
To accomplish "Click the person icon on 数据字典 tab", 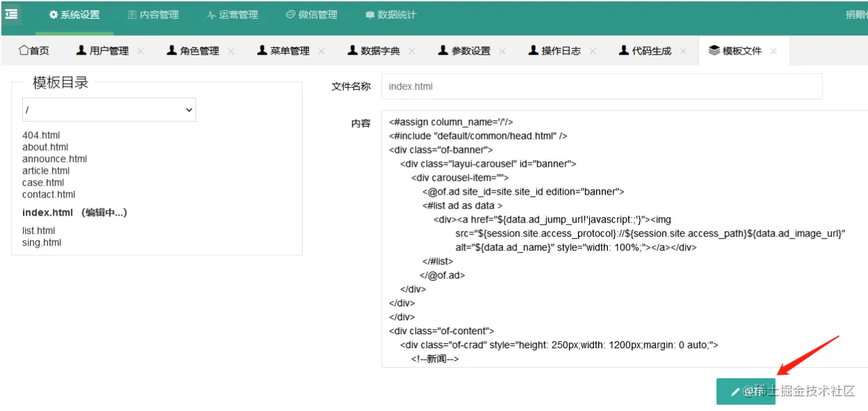I will pos(353,50).
